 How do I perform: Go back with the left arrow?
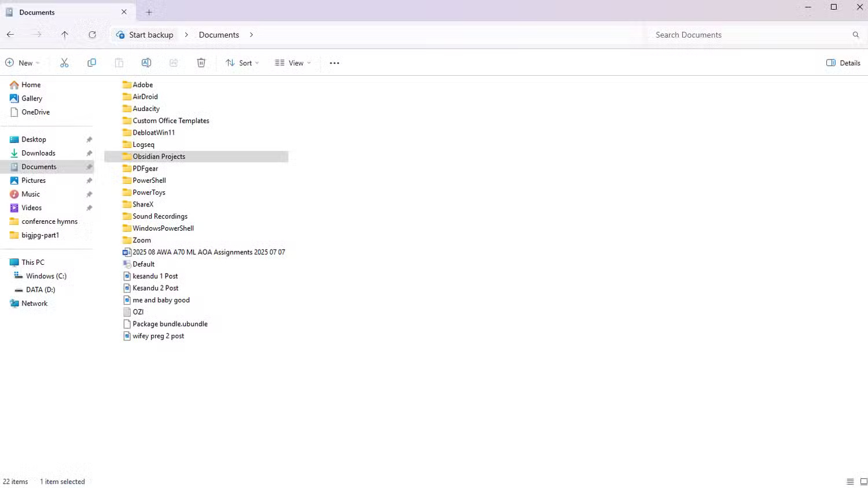[x=10, y=35]
